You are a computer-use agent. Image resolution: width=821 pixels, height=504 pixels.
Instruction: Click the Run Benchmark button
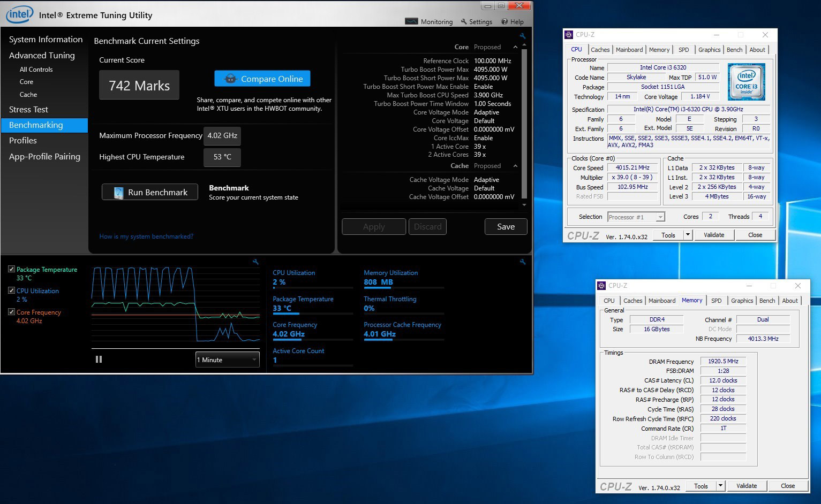pyautogui.click(x=150, y=192)
